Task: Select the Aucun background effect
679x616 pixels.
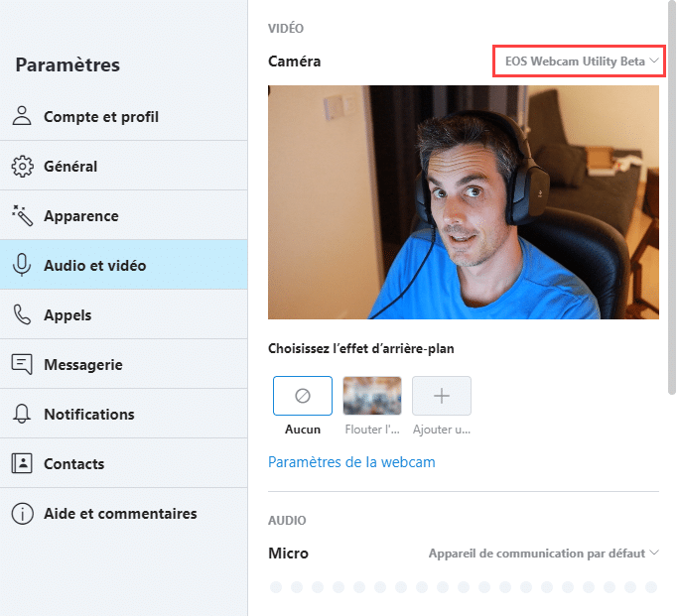Action: click(x=303, y=396)
